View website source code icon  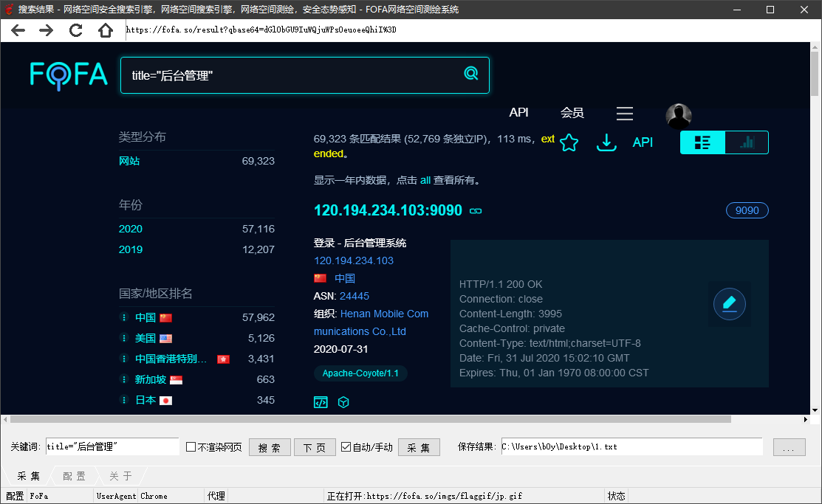coord(321,402)
